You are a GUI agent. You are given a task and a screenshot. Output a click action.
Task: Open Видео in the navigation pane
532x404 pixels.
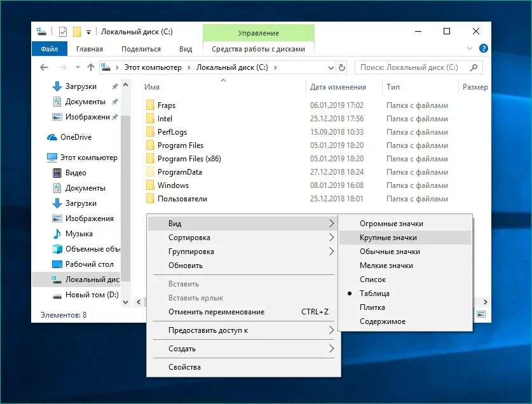pyautogui.click(x=76, y=173)
